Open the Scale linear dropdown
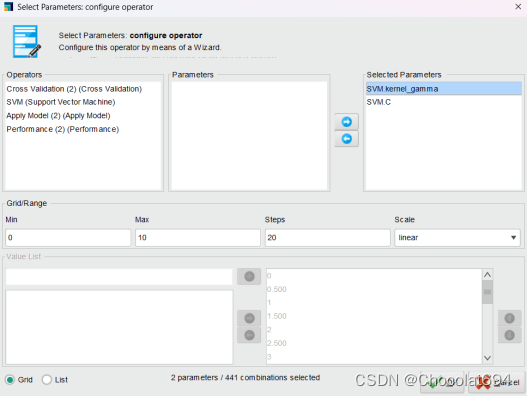 (457, 238)
